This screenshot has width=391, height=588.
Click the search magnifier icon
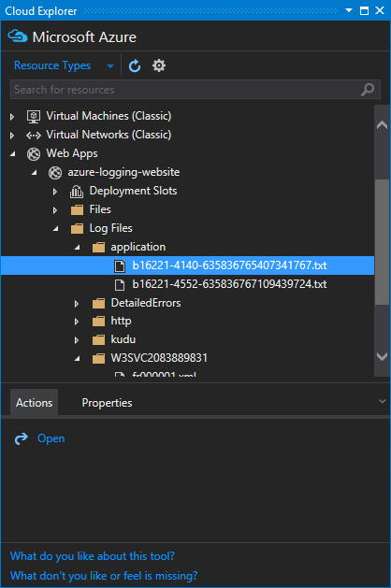368,90
